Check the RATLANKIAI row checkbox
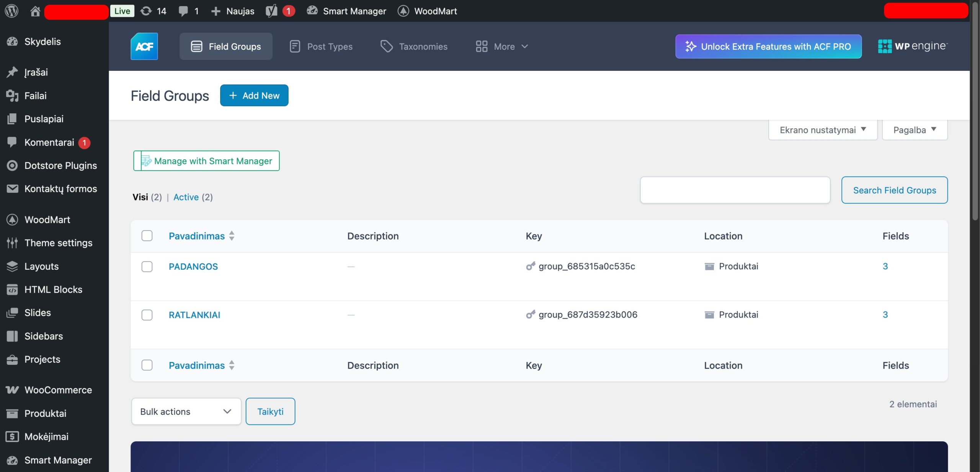Screen dimensions: 980x472 tap(147, 315)
